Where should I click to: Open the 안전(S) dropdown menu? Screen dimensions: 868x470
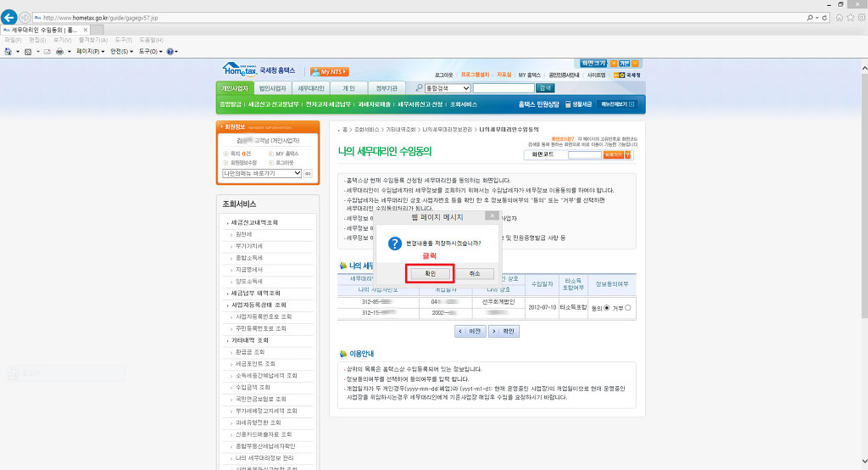(x=121, y=52)
